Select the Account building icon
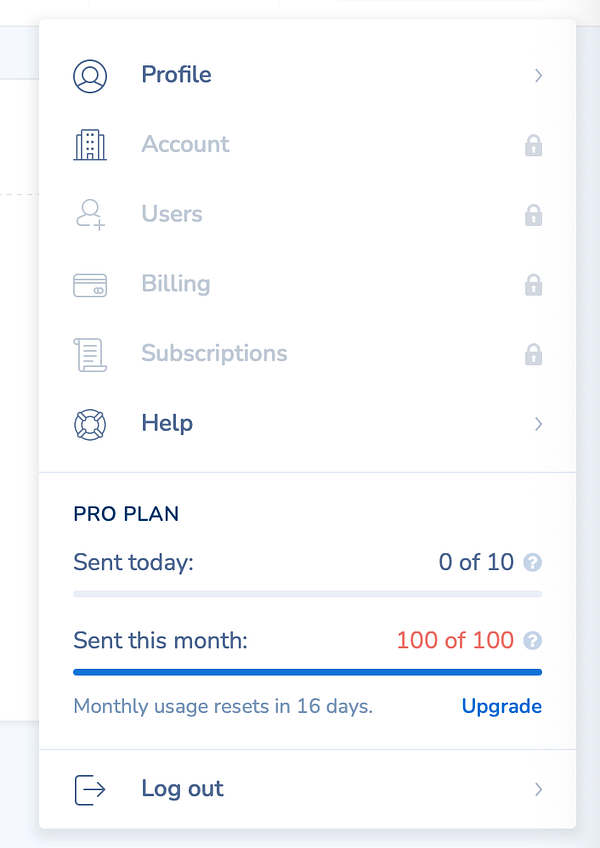Image resolution: width=600 pixels, height=848 pixels. coord(89,145)
